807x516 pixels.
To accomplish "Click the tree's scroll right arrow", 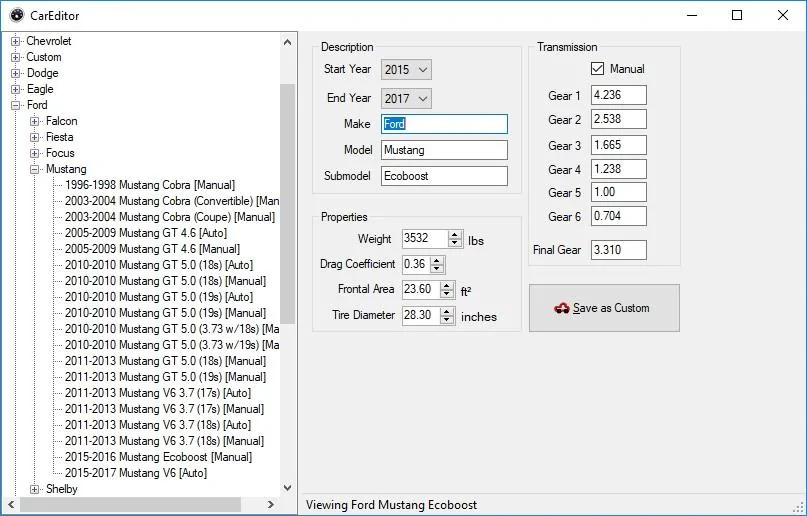I will pos(271,505).
